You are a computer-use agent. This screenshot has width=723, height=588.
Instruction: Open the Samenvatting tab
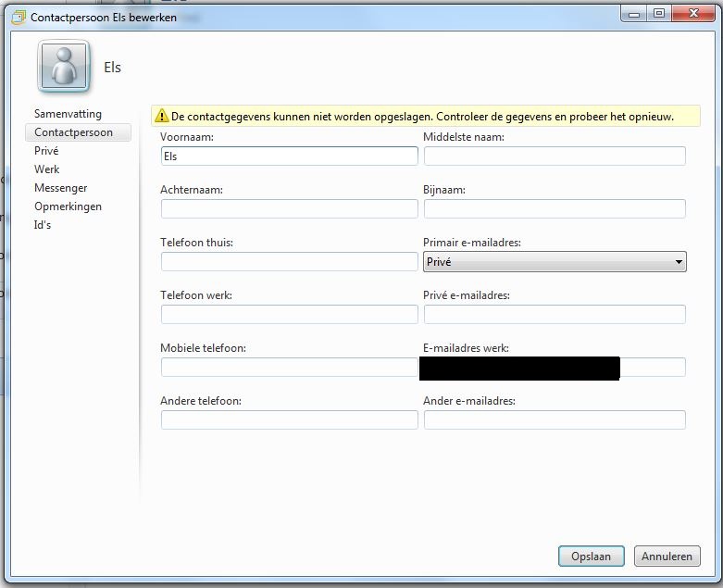[60, 114]
